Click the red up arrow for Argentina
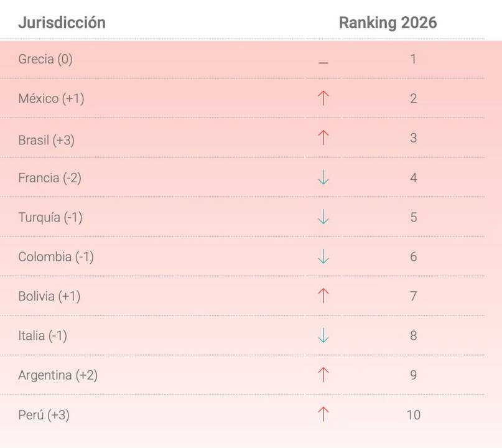 pyautogui.click(x=323, y=375)
